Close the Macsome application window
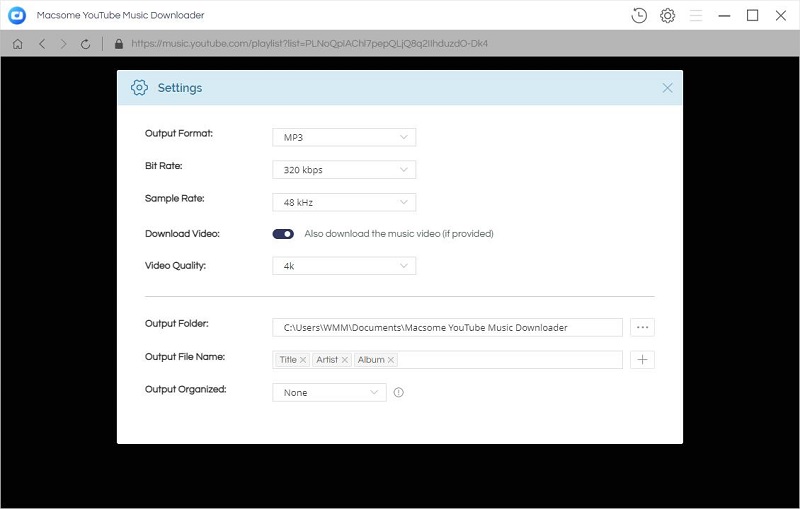 click(781, 15)
